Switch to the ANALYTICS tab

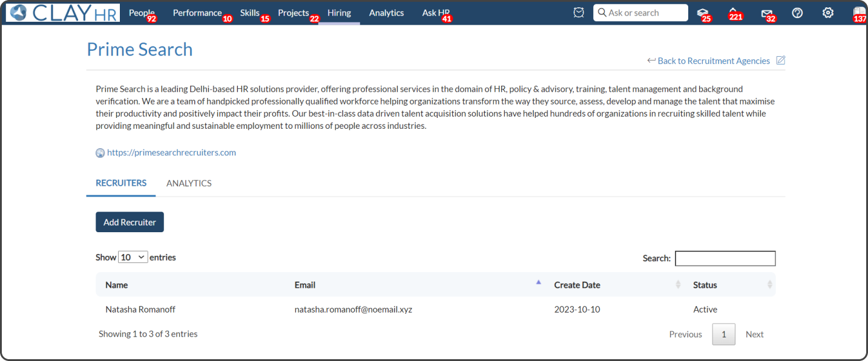coord(189,183)
